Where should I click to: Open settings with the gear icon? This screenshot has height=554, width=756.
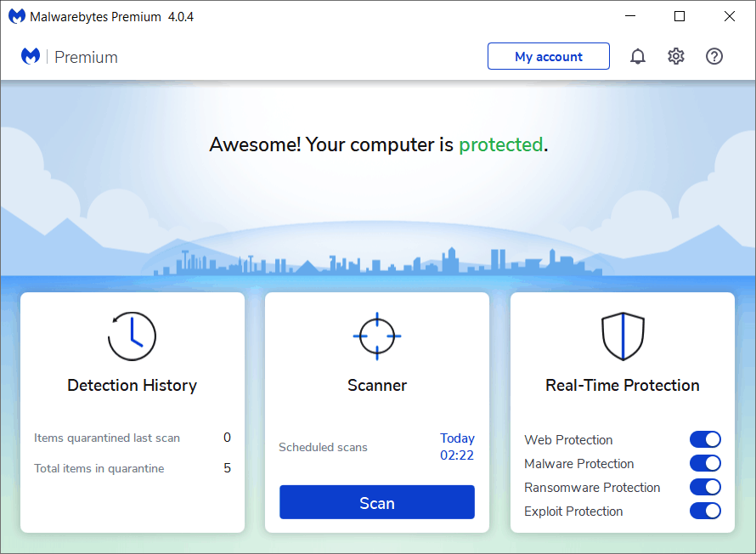coord(676,56)
